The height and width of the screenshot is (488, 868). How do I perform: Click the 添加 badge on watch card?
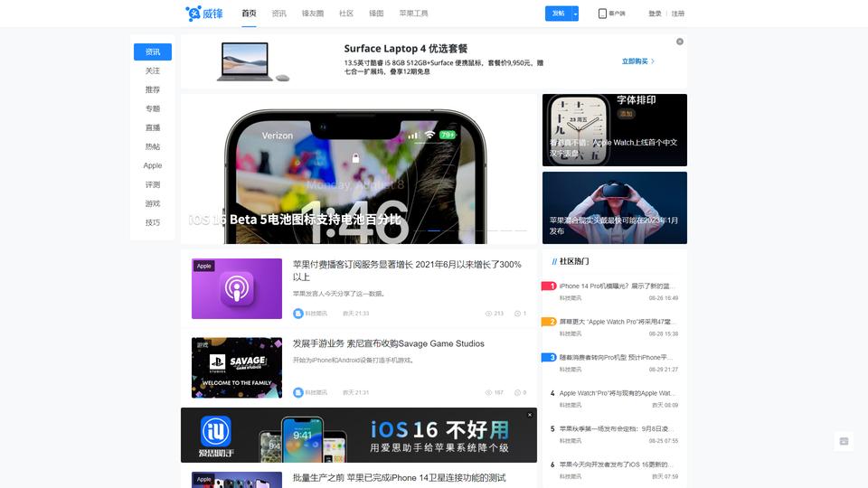coord(626,114)
